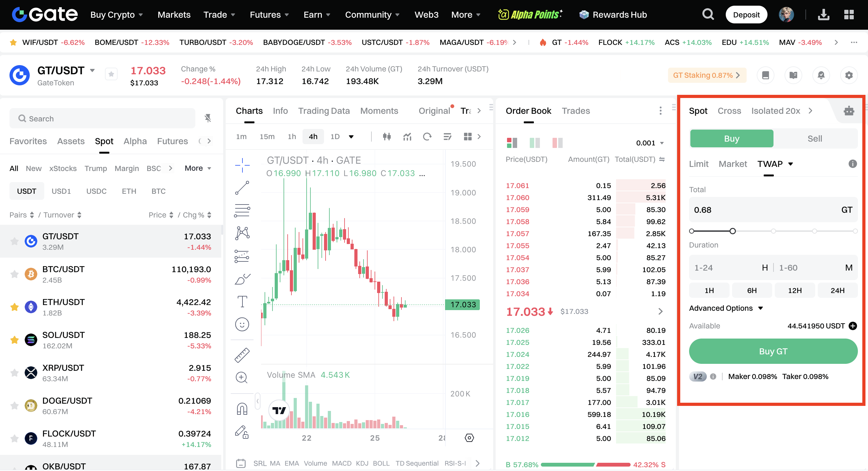Open the chart indicators icon
Image resolution: width=868 pixels, height=471 pixels.
point(407,137)
